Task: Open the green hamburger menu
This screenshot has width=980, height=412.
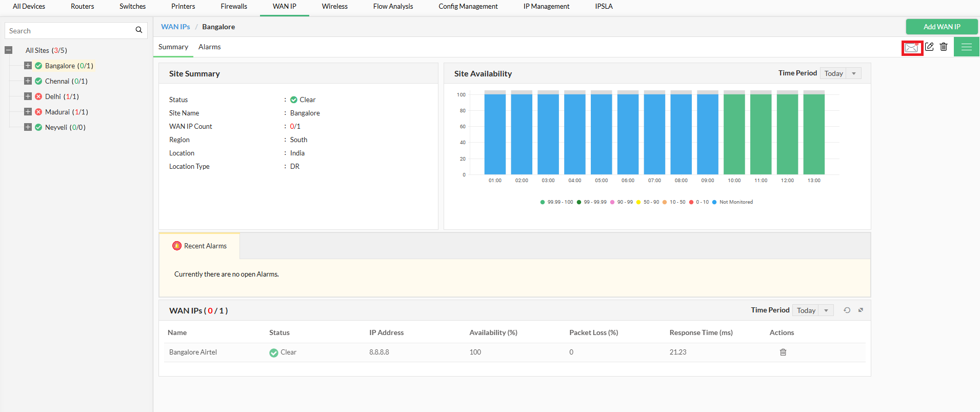Action: point(966,47)
